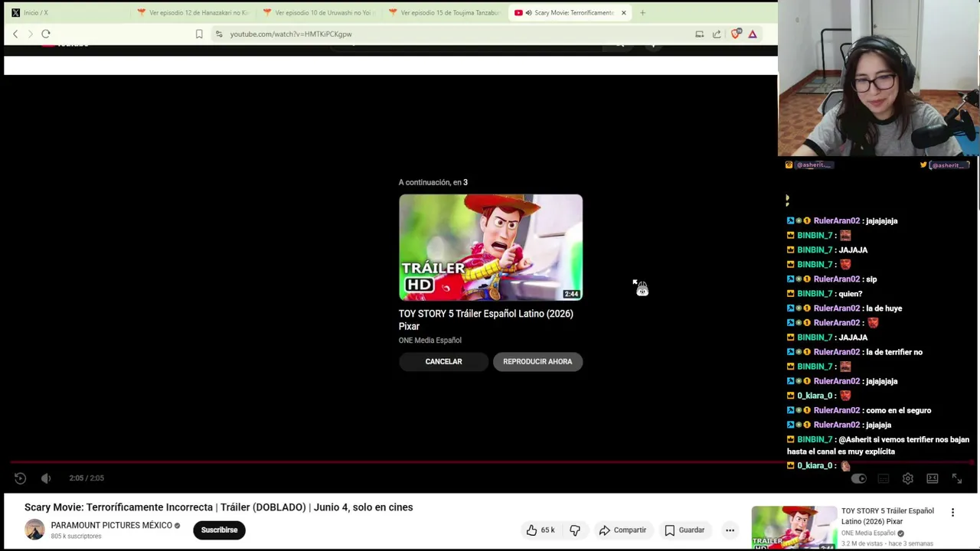Screen dimensions: 980x551
Task: Open site settings icon in address bar
Action: tap(219, 34)
